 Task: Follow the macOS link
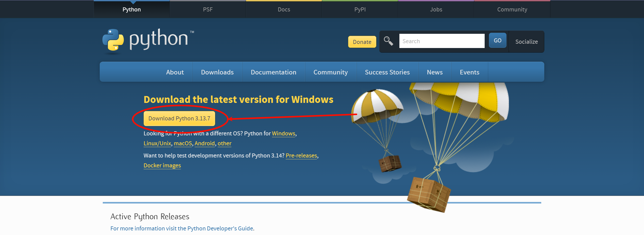coord(183,143)
